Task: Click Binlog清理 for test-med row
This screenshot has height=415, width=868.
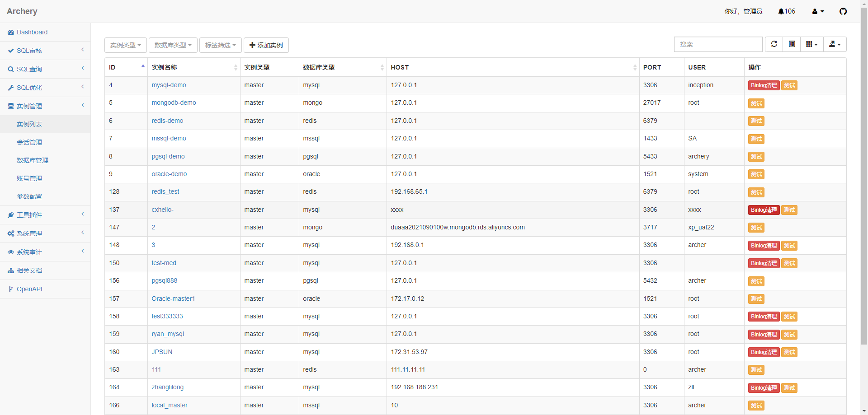Action: tap(764, 263)
